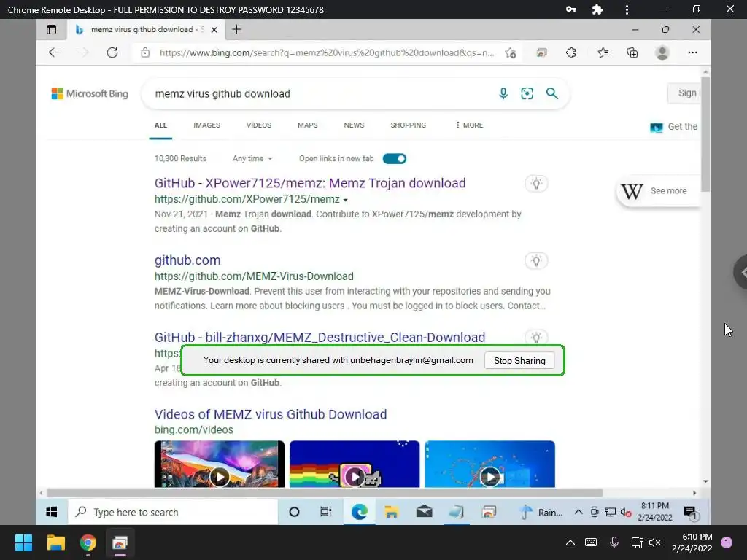Viewport: 747px width, 560px height.
Task: Expand the MORE search categories menu
Action: [469, 125]
